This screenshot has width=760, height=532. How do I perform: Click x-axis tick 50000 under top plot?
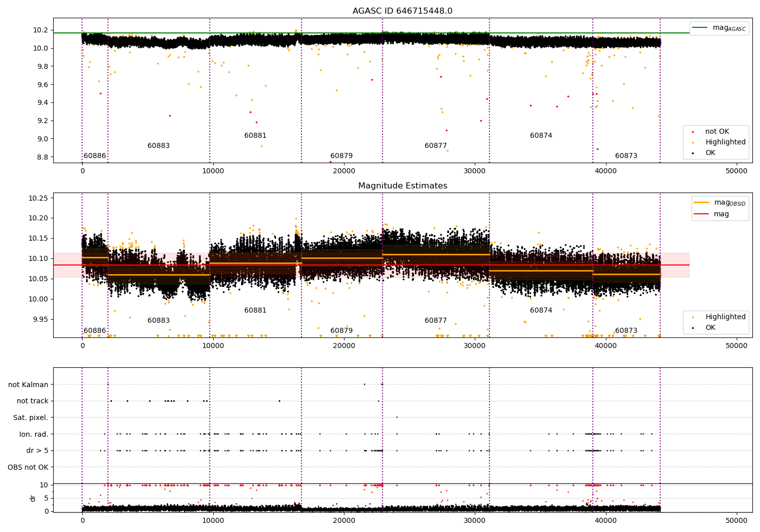(x=737, y=171)
